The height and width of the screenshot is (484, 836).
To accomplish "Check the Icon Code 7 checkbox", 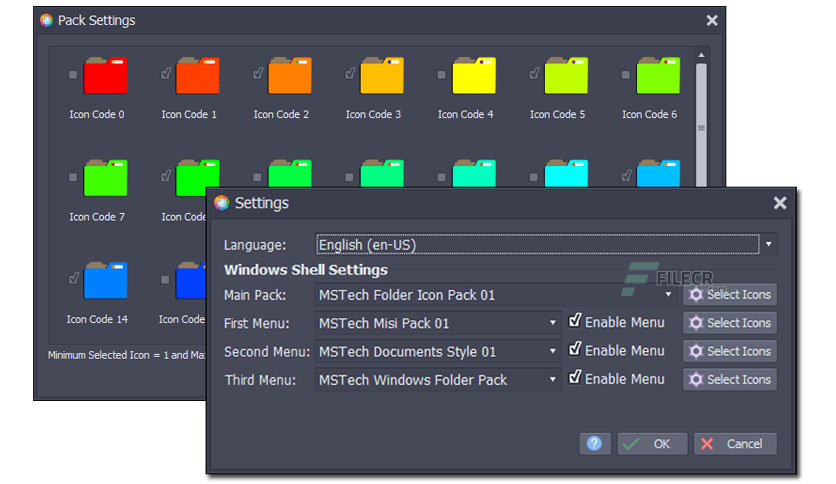I will coord(73,178).
